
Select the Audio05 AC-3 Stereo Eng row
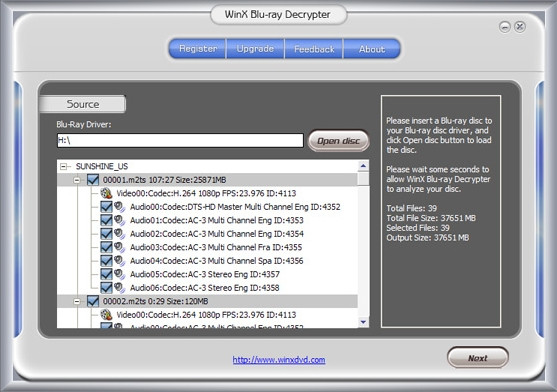205,274
